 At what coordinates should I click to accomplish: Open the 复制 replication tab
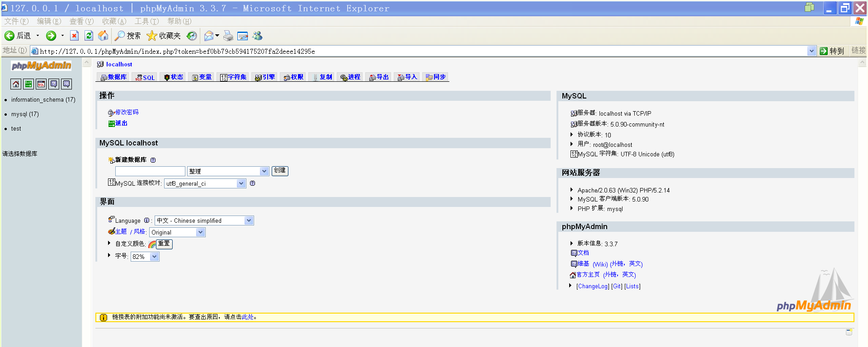[322, 77]
